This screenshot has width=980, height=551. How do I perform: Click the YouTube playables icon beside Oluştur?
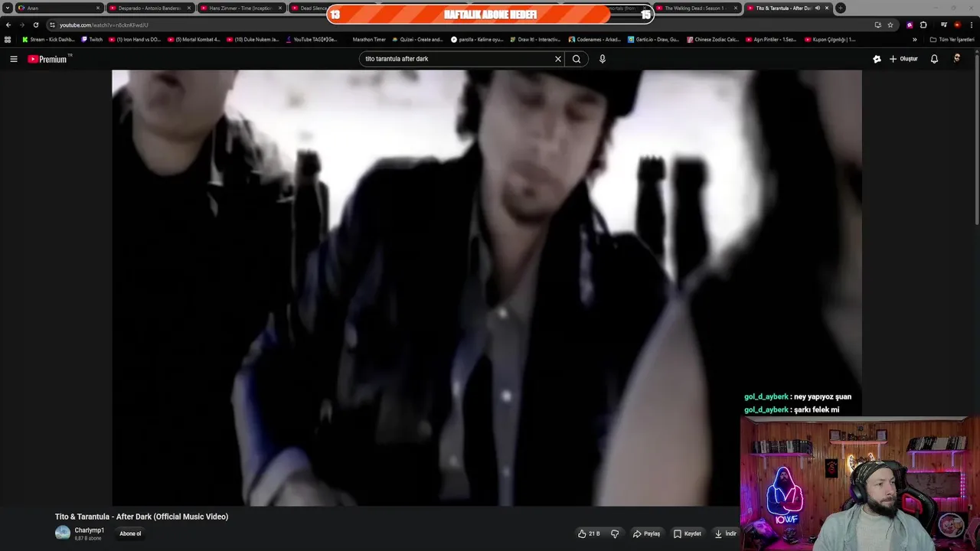(x=877, y=59)
